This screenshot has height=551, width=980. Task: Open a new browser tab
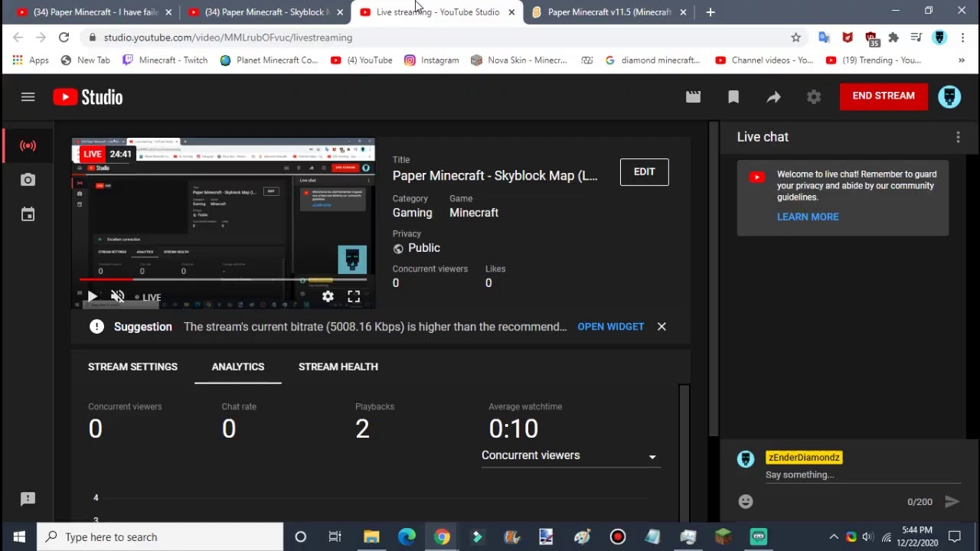[x=710, y=12]
